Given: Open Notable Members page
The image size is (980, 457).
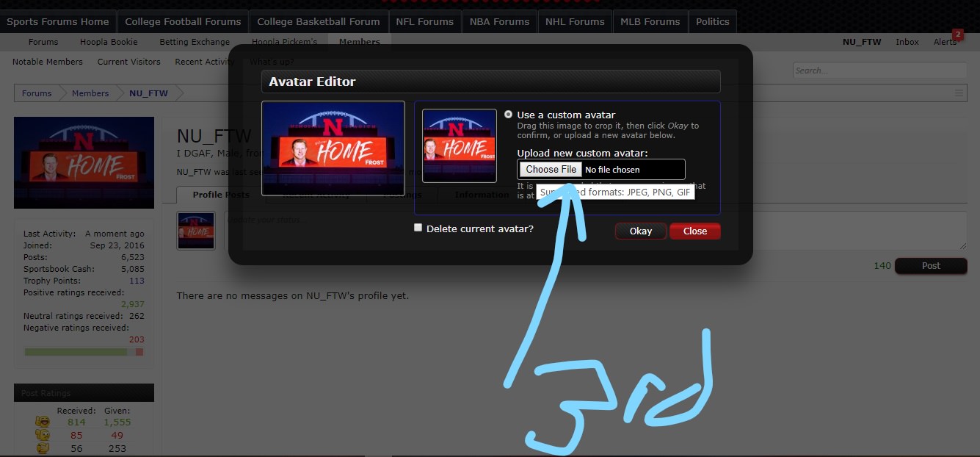Looking at the screenshot, I should (48, 62).
